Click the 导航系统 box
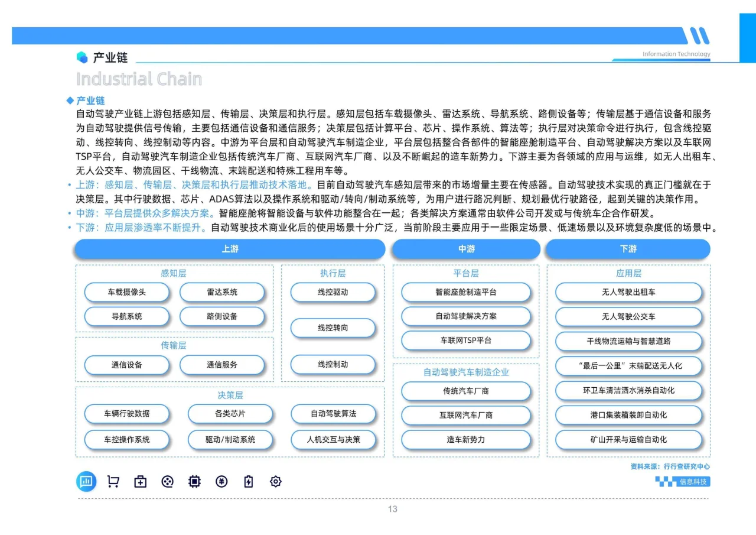 click(126, 316)
